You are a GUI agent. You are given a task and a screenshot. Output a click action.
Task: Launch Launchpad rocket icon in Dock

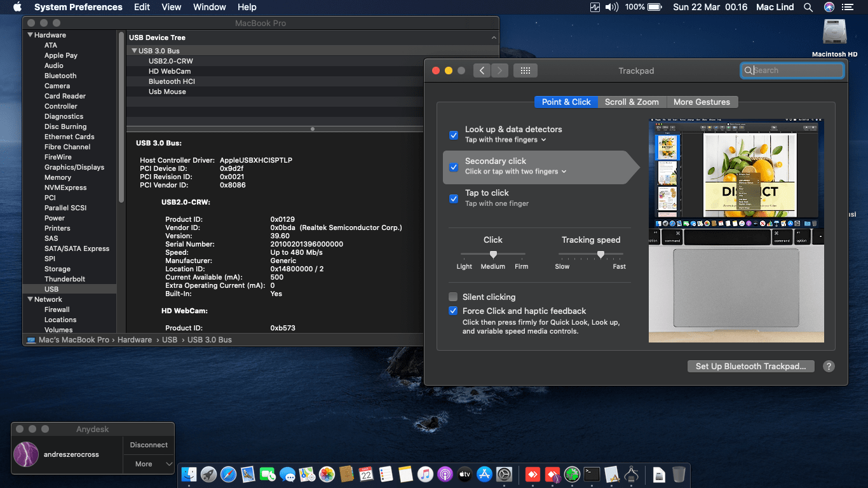(x=209, y=474)
